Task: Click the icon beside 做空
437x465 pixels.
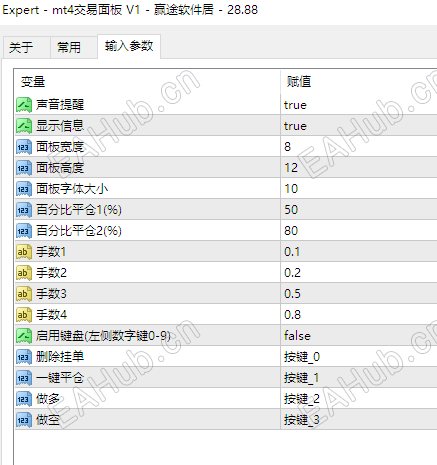Action: coord(24,420)
